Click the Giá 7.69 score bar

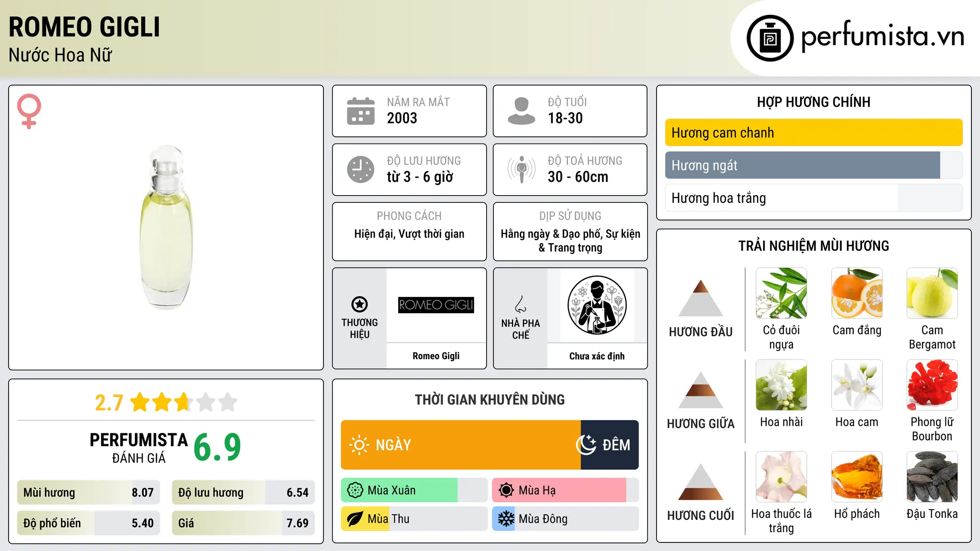click(x=244, y=523)
